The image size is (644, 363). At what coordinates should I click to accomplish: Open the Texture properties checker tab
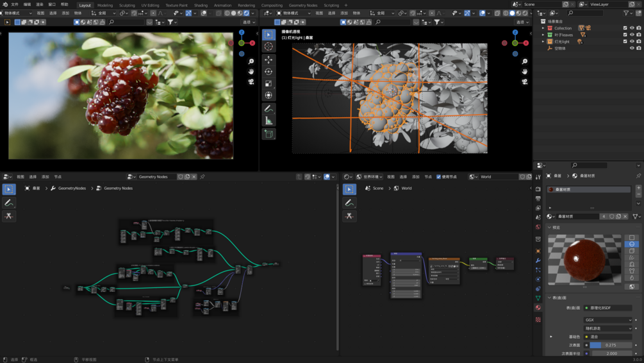(538, 319)
